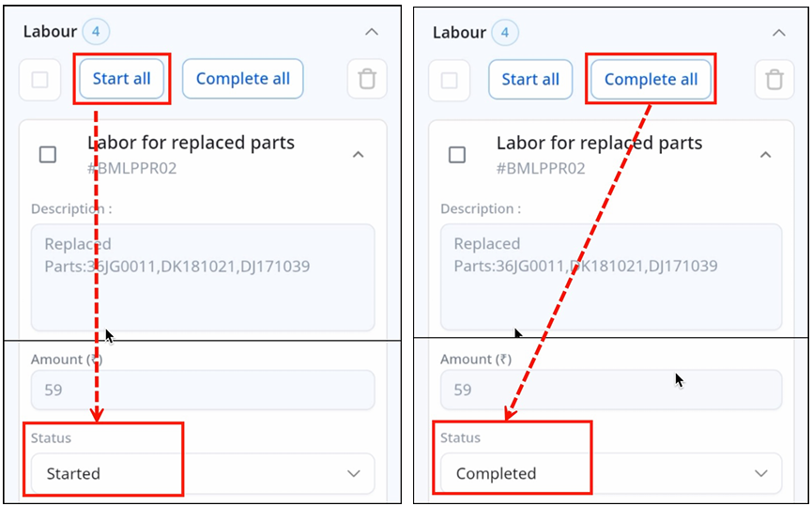Open the Status dropdown showing Started
The image size is (812, 506).
click(x=202, y=474)
